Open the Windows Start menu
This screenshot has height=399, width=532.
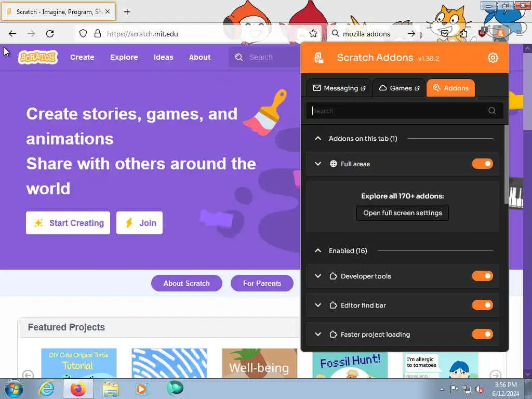coord(14,389)
